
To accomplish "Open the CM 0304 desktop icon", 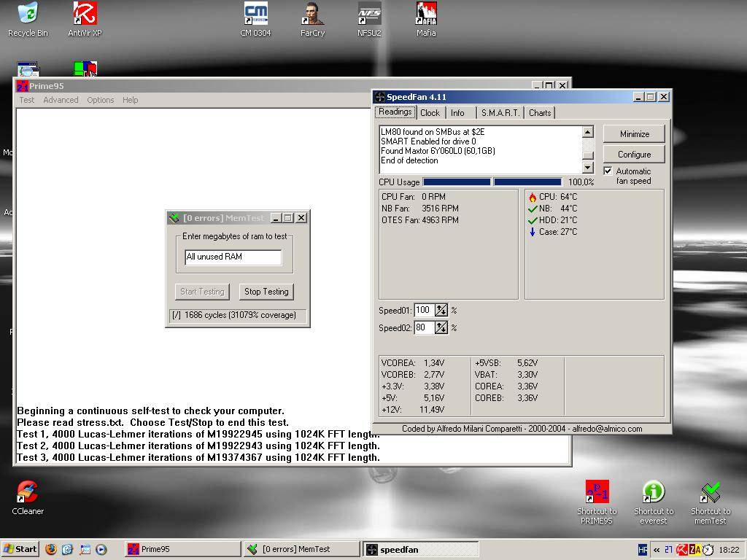I will coord(255,15).
